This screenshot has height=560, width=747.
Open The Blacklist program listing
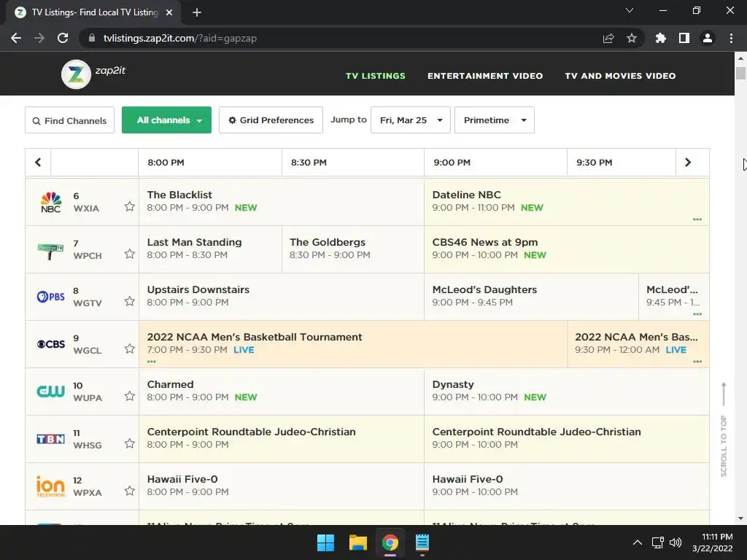(x=282, y=202)
